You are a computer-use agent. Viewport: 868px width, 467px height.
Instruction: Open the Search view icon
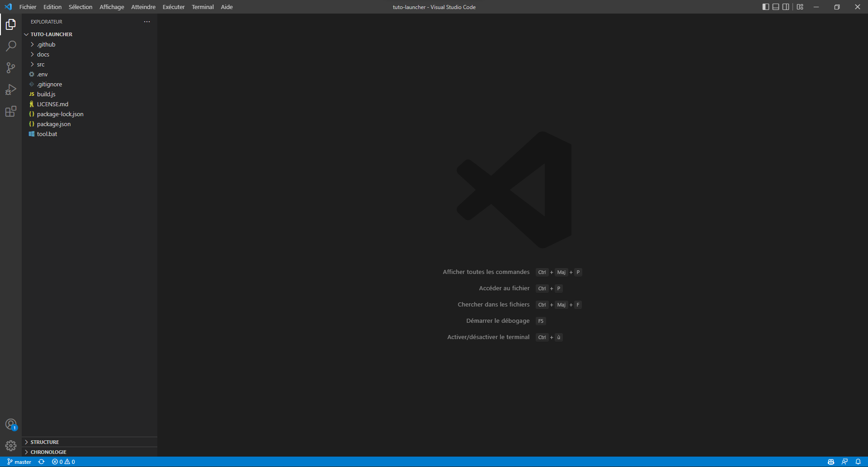click(x=11, y=46)
